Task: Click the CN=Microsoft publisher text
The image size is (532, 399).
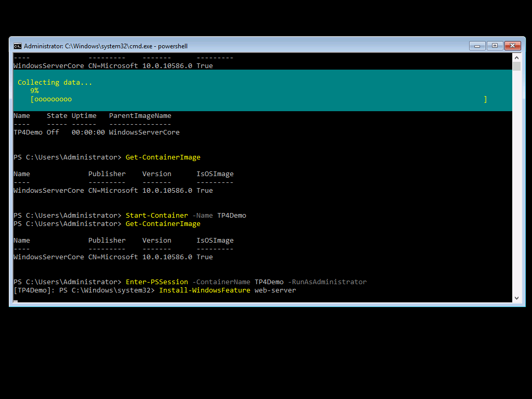Action: pyautogui.click(x=112, y=190)
